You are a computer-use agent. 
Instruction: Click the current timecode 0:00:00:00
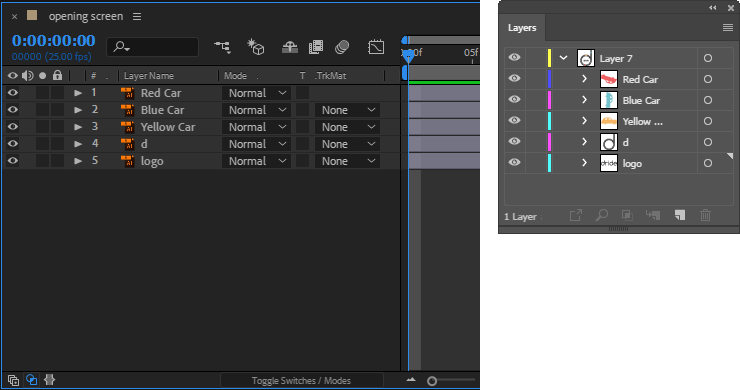click(x=53, y=41)
